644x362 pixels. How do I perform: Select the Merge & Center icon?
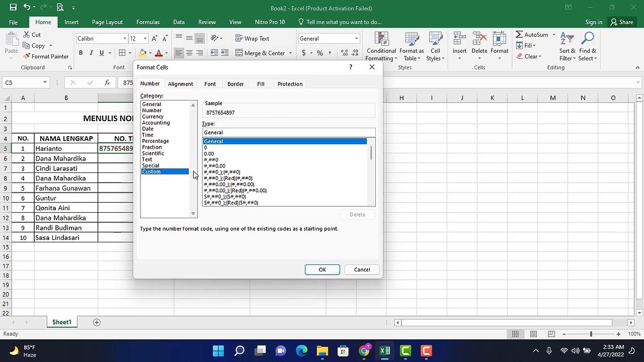(239, 53)
